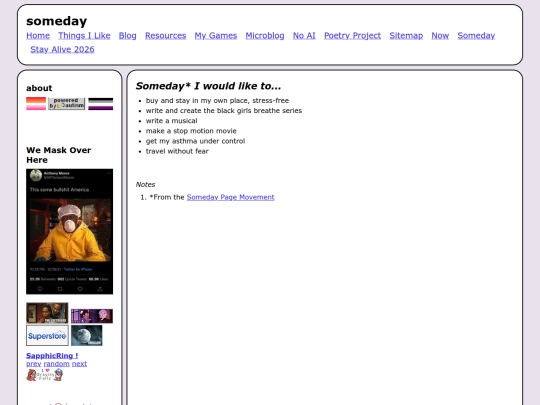
Task: Open the Blog link
Action: (127, 35)
